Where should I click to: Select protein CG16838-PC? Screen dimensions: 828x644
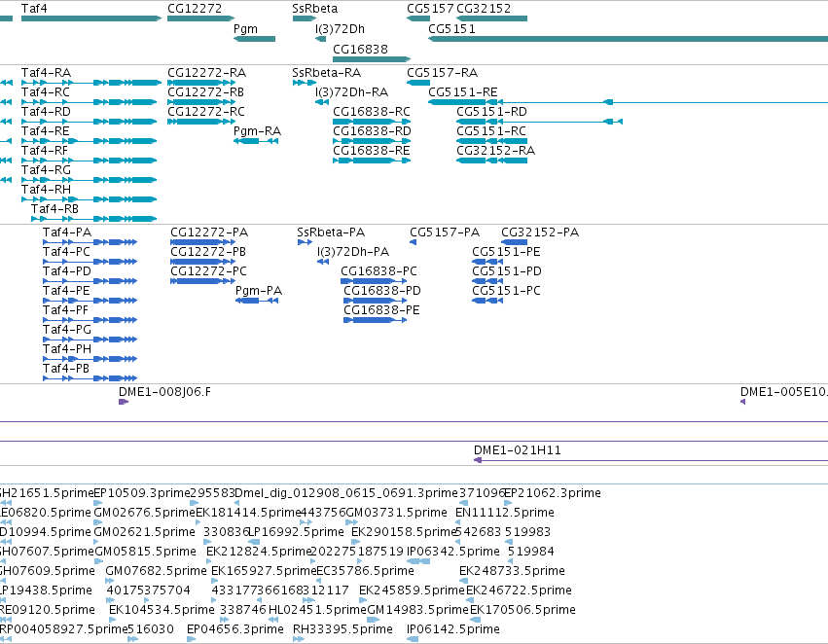tap(374, 281)
